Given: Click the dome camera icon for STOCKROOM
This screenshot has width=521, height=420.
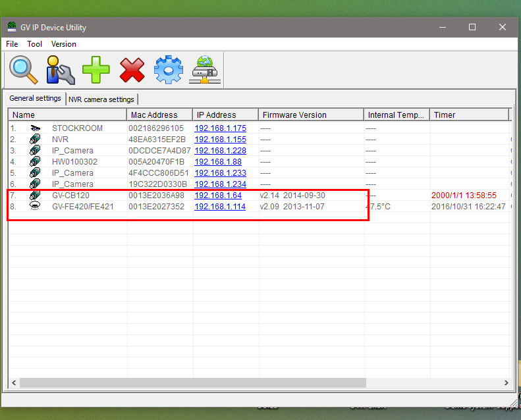Looking at the screenshot, I should [35, 128].
